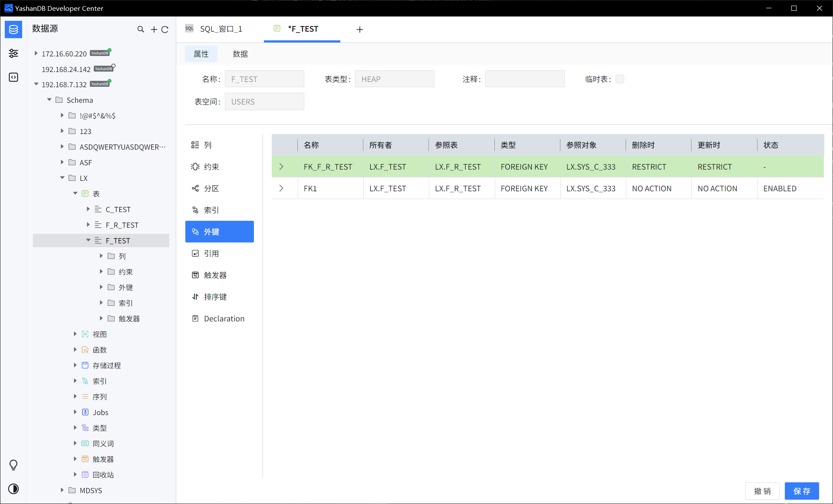Switch to the SQL_窗口_1 tab
The height and width of the screenshot is (504, 833).
click(220, 29)
